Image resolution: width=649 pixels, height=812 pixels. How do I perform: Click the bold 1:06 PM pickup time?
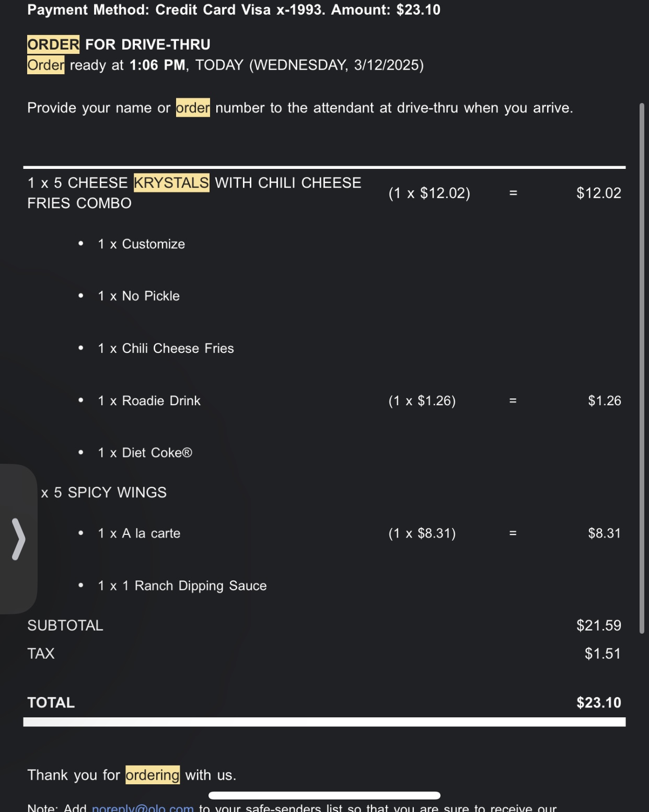(157, 65)
